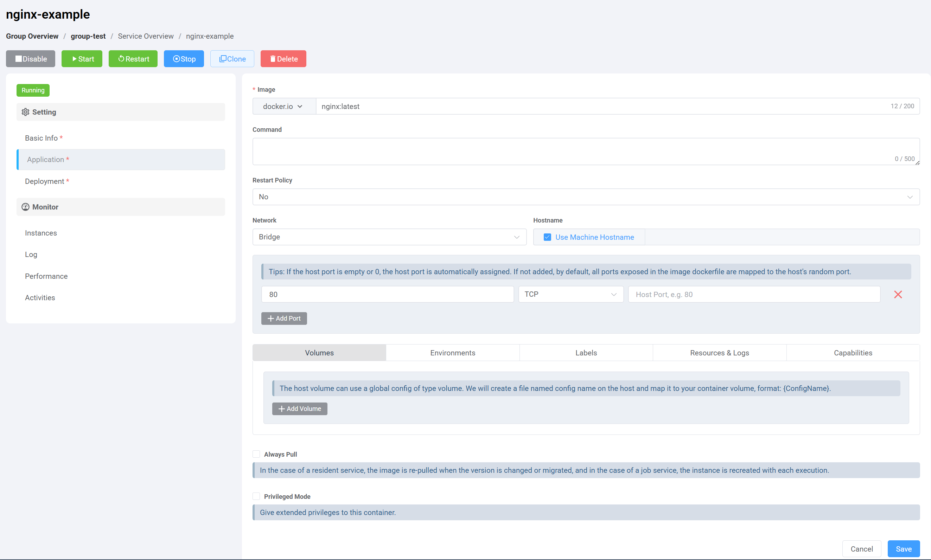Open the docker.io registry dropdown
This screenshot has height=560, width=931.
tap(283, 107)
